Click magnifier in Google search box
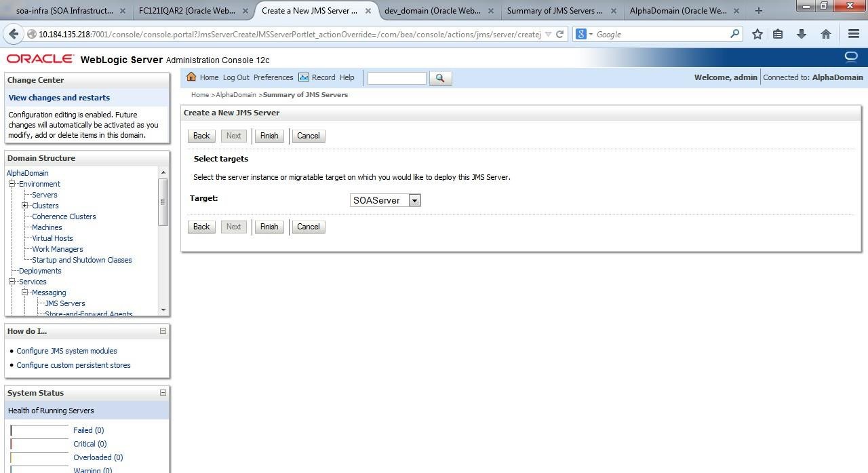Viewport: 868px width, 473px height. [x=735, y=34]
